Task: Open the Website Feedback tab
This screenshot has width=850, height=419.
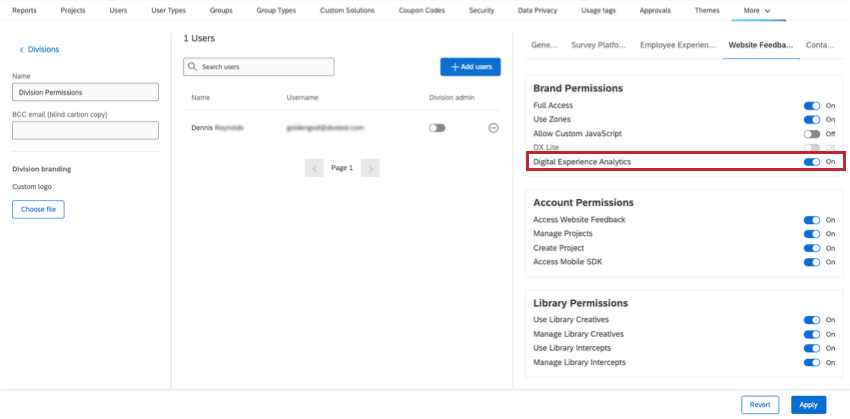Action: pos(761,45)
